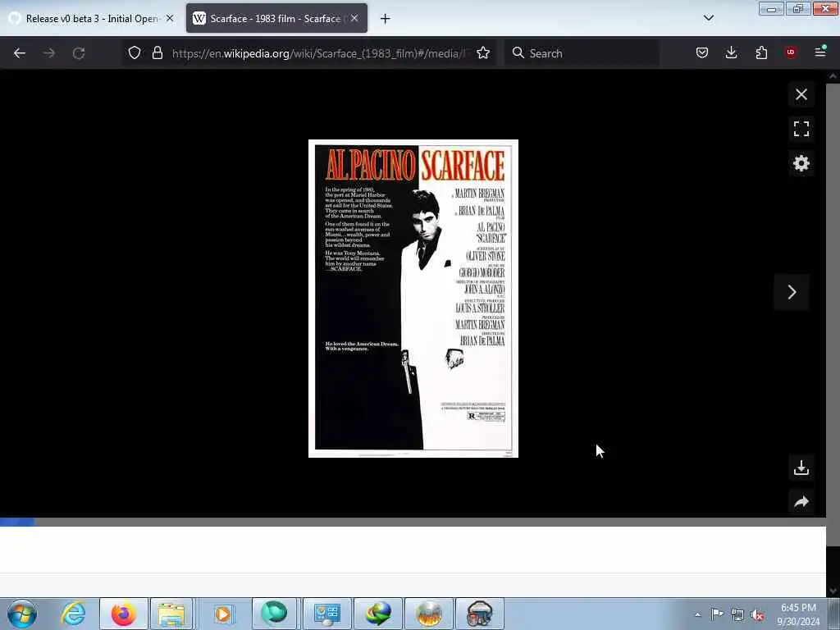Reload the current page
840x630 pixels.
79,53
